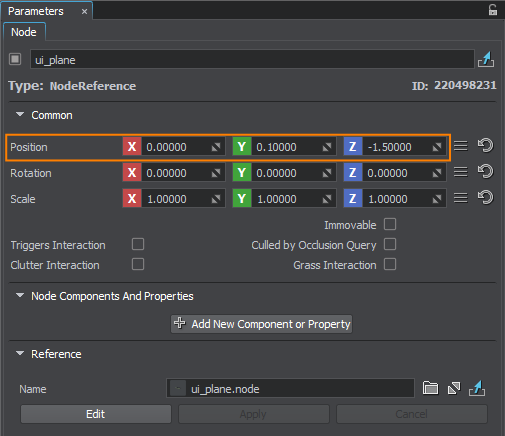Click the export arrow icon in the Reference Name row

point(477,388)
